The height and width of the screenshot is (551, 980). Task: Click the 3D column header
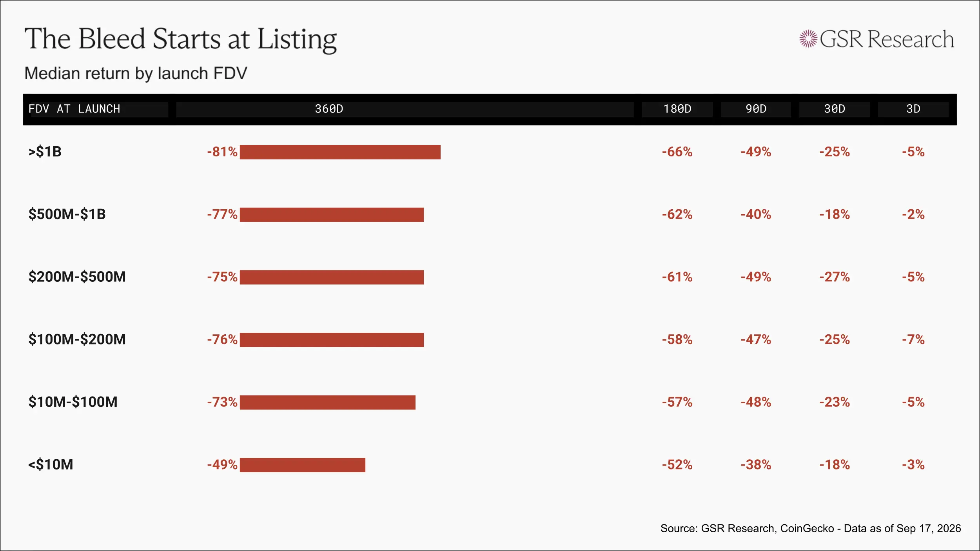[x=913, y=109]
